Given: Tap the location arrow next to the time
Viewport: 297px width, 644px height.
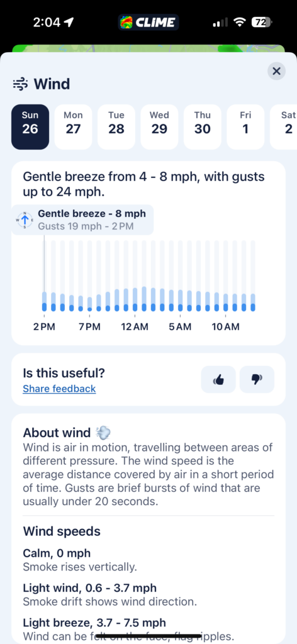Looking at the screenshot, I should click(69, 22).
